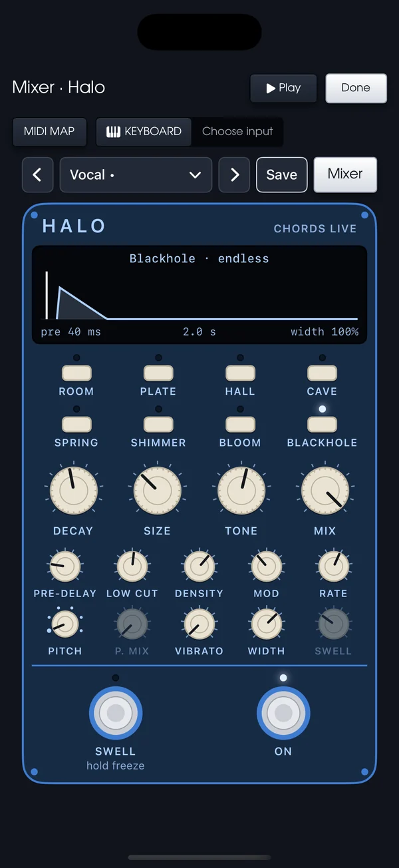Click the HALO pedal title

[74, 226]
